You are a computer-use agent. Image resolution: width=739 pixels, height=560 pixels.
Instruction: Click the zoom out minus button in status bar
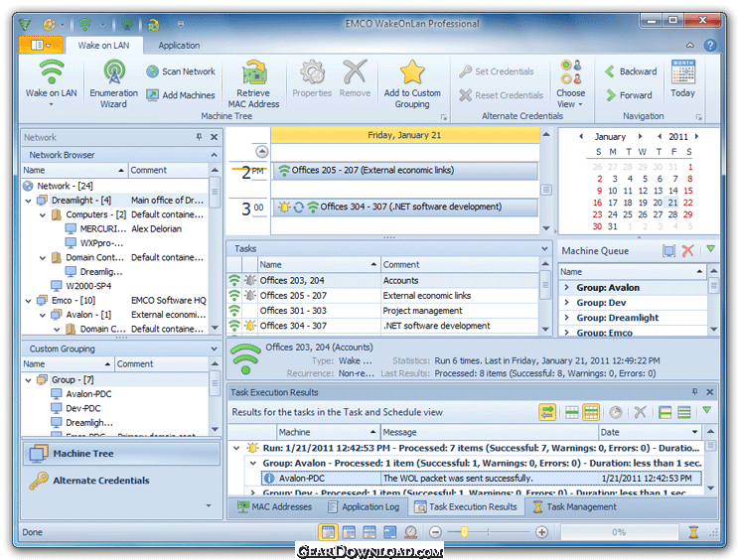coord(435,532)
